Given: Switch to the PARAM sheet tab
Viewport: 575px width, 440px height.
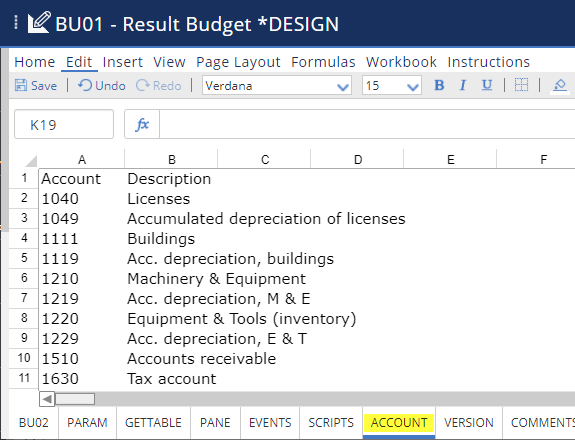Looking at the screenshot, I should pyautogui.click(x=87, y=422).
